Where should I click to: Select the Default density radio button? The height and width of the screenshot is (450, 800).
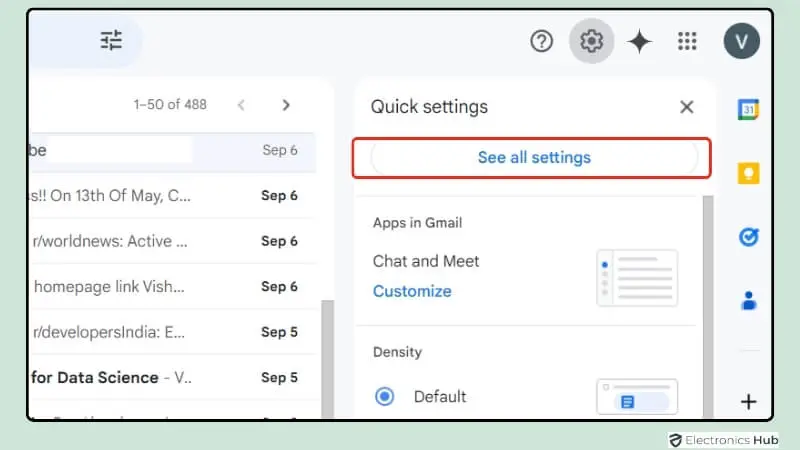click(x=384, y=396)
